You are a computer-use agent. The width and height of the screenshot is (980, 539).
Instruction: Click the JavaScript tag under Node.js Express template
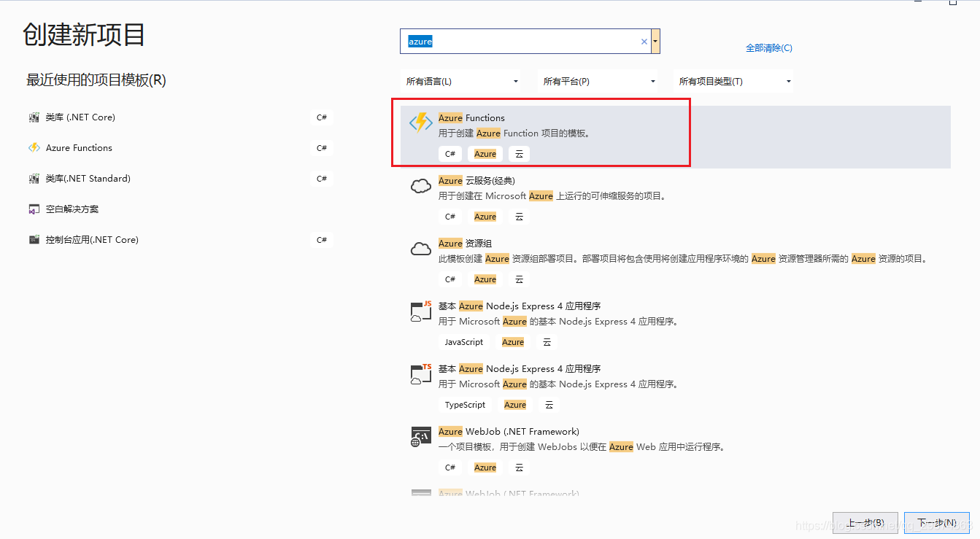(x=464, y=342)
